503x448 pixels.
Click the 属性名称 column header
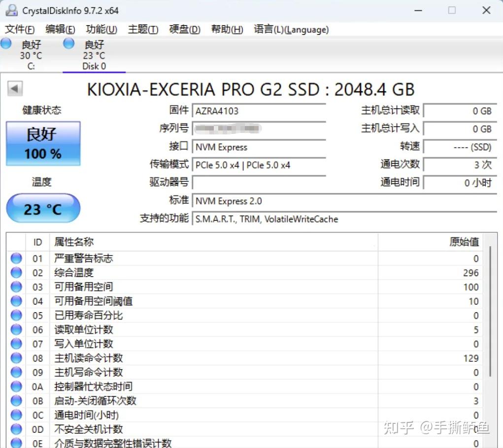point(214,242)
